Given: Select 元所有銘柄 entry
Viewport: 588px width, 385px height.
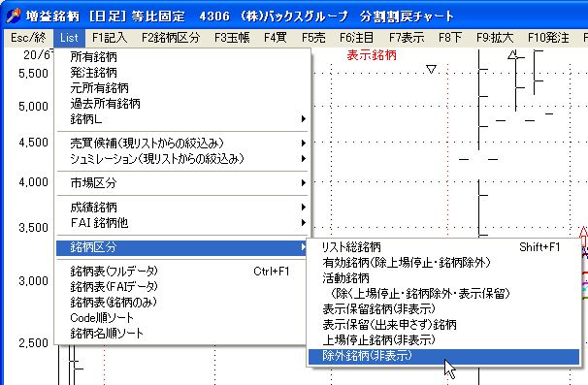Looking at the screenshot, I should (181, 88).
